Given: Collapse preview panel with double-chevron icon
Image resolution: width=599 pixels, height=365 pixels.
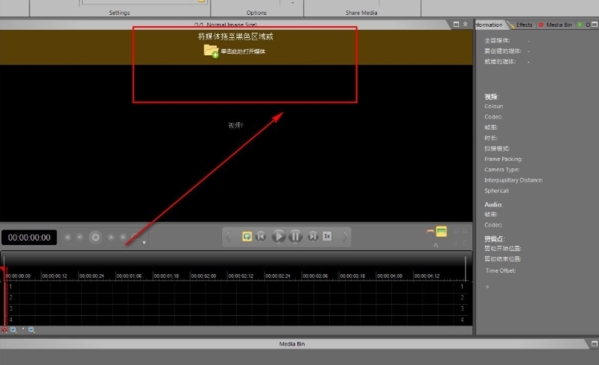Looking at the screenshot, I should (465, 24).
